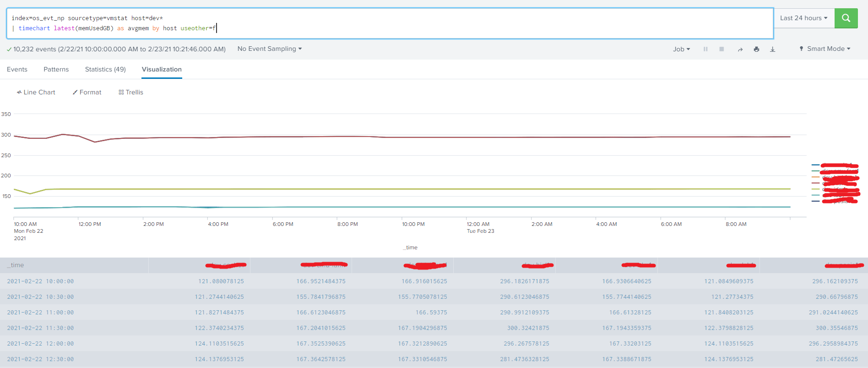Switch to the Events tab
The image size is (868, 368).
pyautogui.click(x=17, y=69)
